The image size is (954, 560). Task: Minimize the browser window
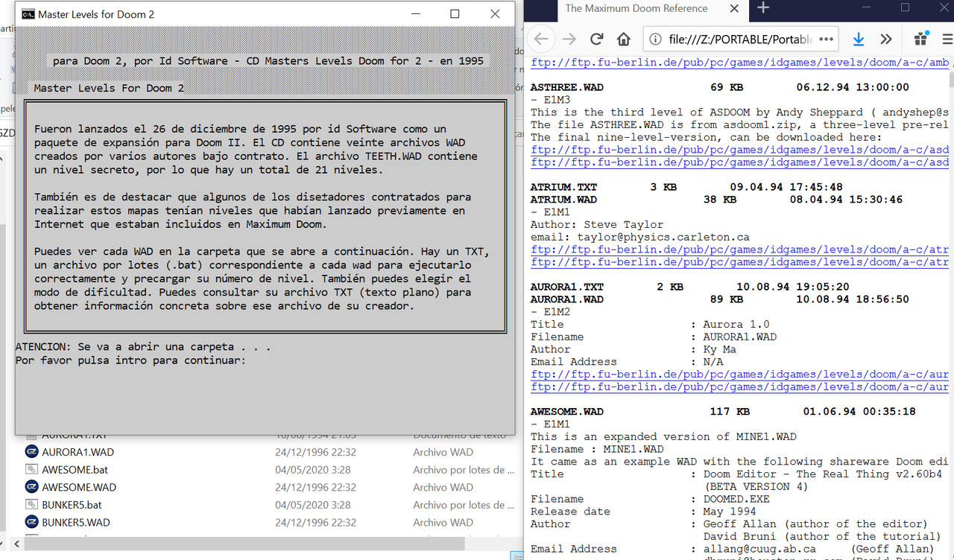[865, 8]
